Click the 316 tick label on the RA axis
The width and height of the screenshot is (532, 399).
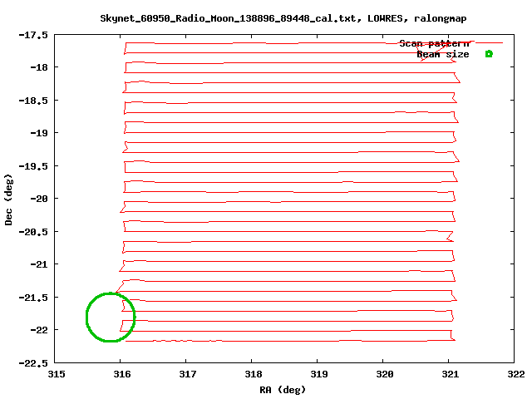click(121, 374)
